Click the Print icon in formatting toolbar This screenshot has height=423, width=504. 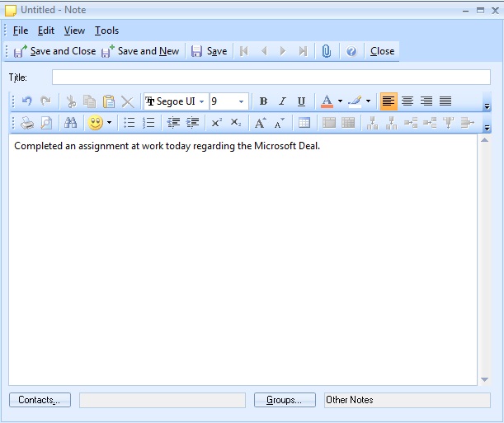pos(27,123)
